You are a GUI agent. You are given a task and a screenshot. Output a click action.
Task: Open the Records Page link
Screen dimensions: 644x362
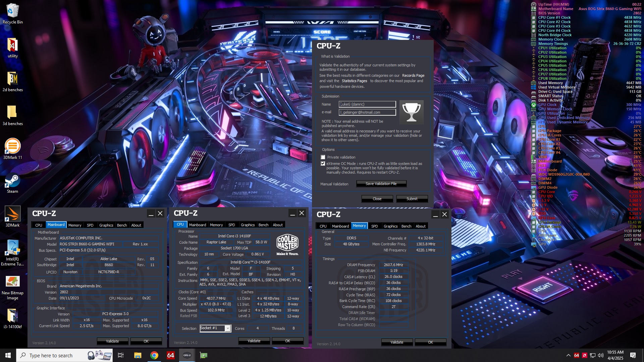pyautogui.click(x=413, y=76)
